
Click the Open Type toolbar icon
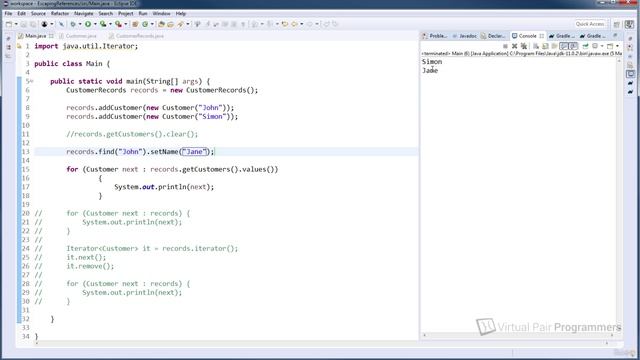(x=161, y=24)
